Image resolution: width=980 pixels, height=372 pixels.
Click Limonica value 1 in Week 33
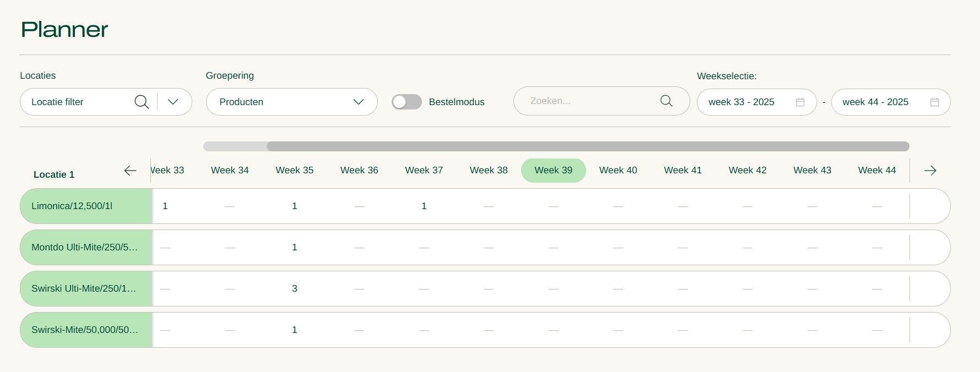pos(165,206)
